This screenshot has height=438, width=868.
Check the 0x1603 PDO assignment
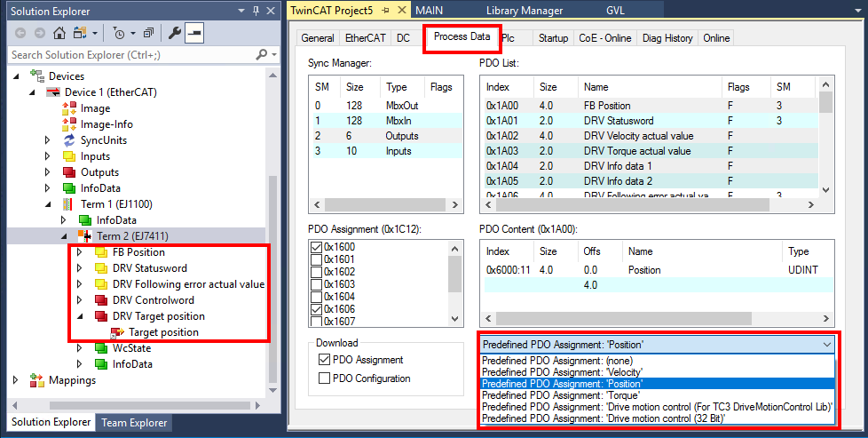click(316, 284)
